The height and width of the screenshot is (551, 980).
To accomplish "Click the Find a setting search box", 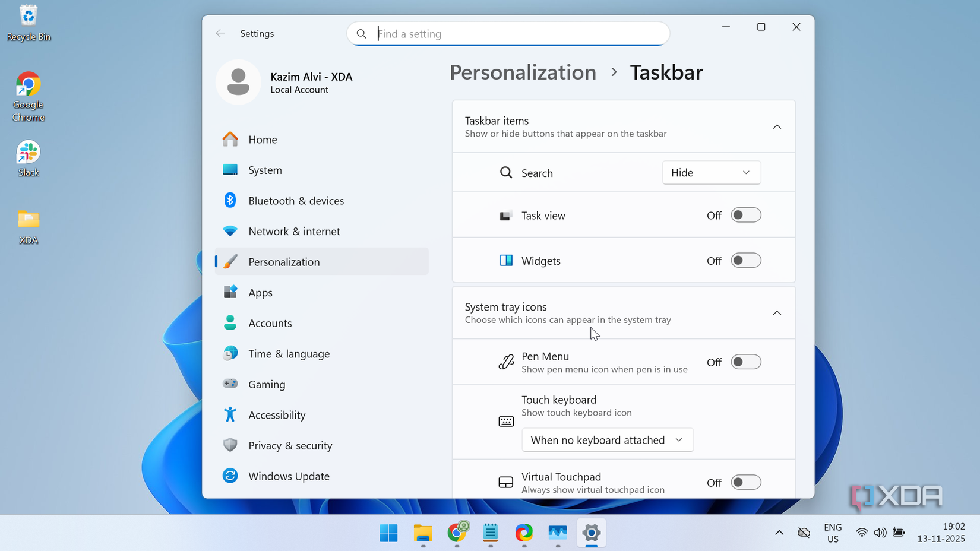I will [x=508, y=34].
